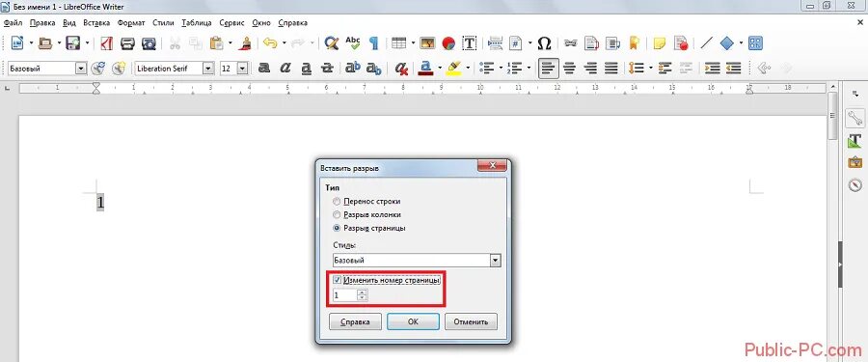Screen dimensions: 868x362
Task: Insert a bookmark
Action: 635,42
